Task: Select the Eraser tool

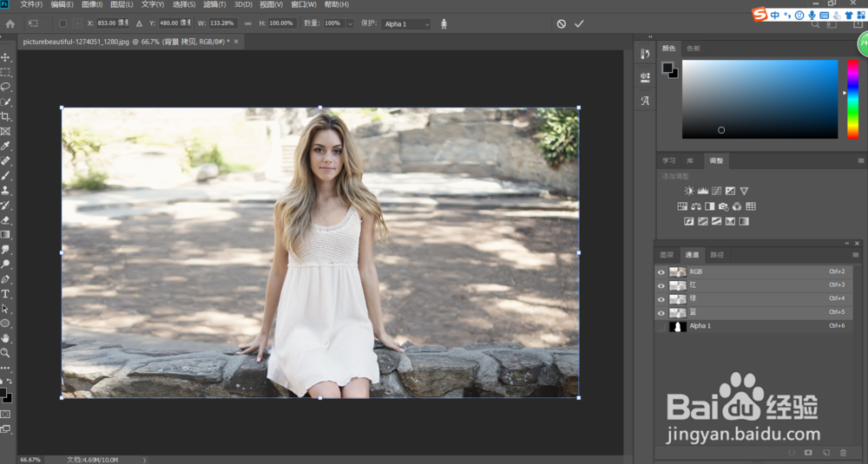Action: point(5,220)
